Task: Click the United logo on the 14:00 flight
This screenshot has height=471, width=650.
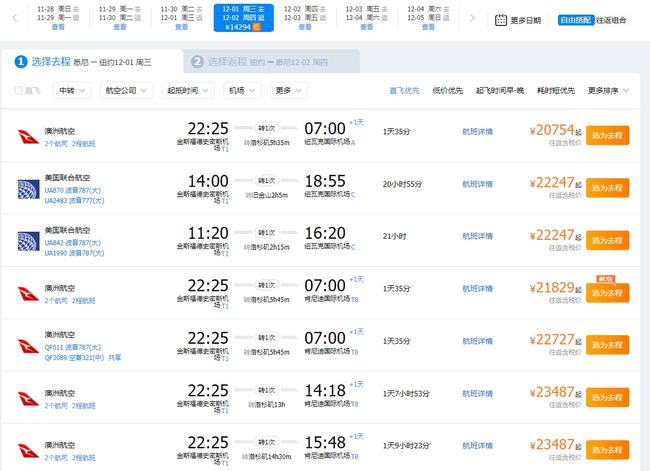Action: [28, 189]
